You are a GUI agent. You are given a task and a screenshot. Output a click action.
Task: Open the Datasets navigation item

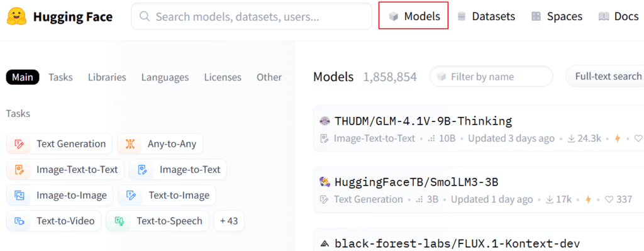coord(486,16)
